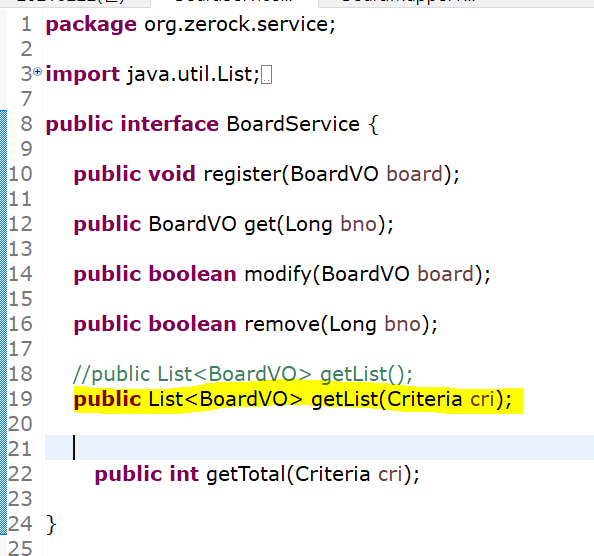Click 'org.zerock.service;' text on line 1
594x556 pixels.
240,25
